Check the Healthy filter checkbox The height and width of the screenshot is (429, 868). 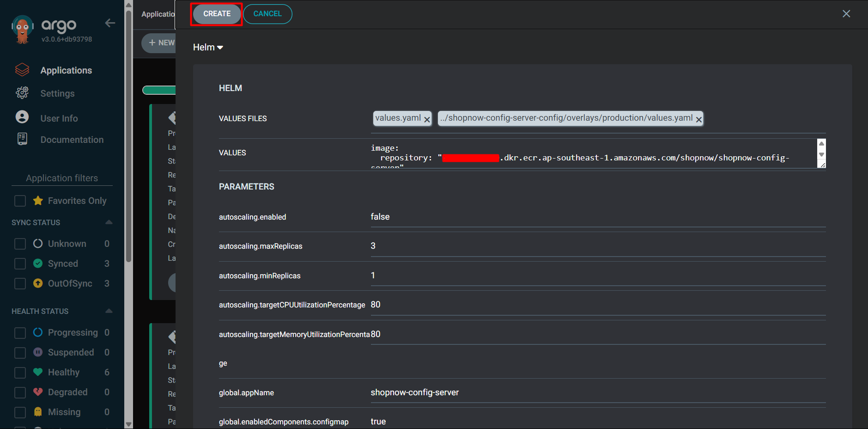(20, 372)
